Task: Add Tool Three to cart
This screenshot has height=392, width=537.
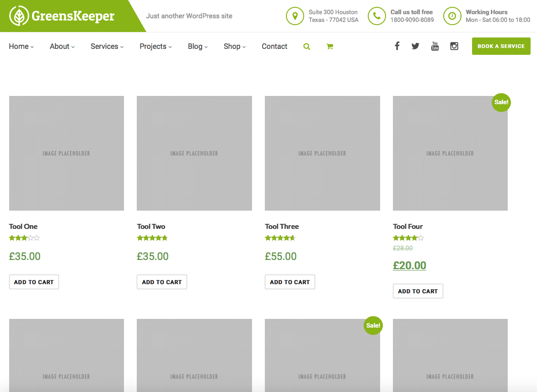Action: click(x=290, y=282)
